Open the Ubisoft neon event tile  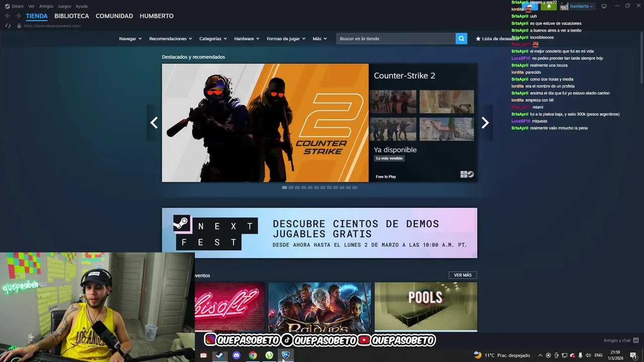[229, 307]
